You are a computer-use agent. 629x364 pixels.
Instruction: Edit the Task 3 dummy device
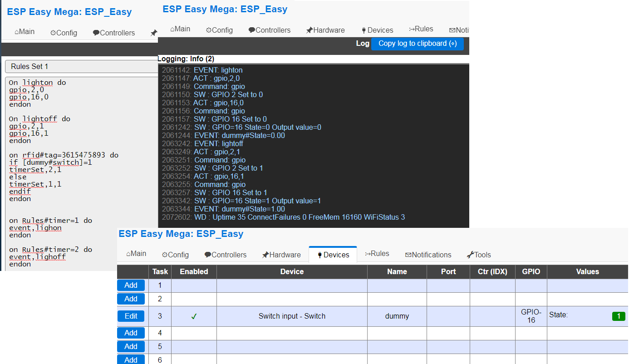click(x=131, y=316)
